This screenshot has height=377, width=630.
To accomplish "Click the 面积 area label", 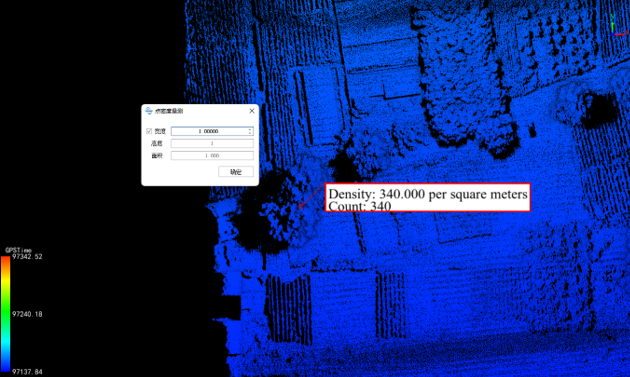I will (157, 156).
